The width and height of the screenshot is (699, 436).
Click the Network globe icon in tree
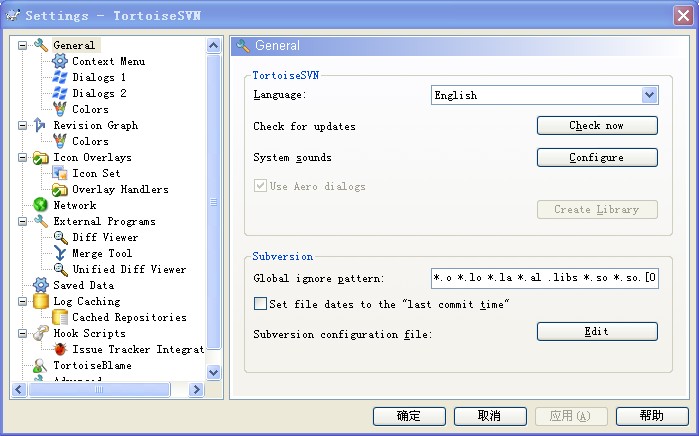(41, 205)
